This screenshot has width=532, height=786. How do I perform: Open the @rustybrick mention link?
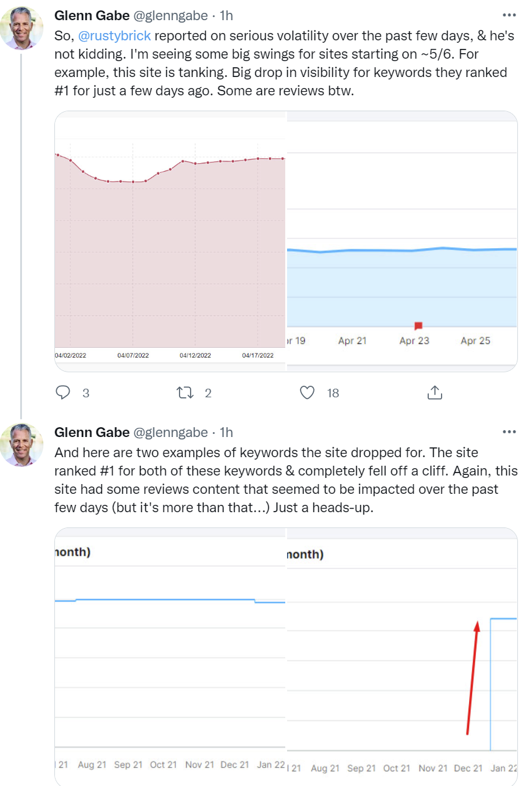coord(115,35)
